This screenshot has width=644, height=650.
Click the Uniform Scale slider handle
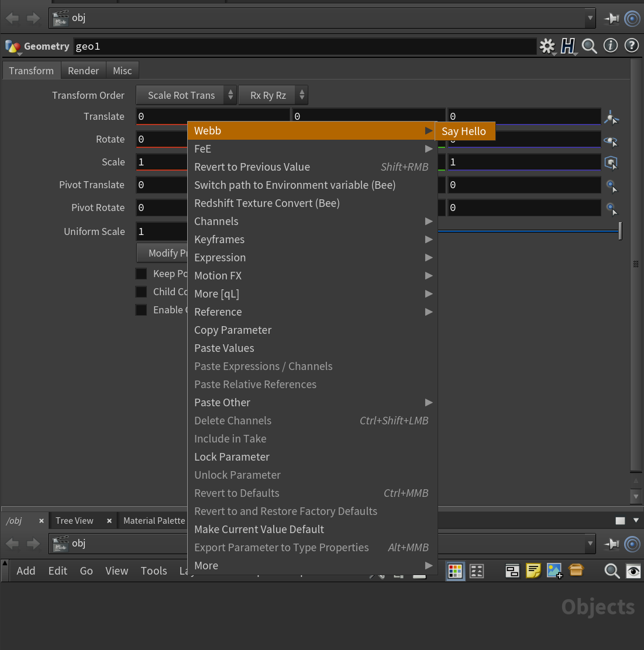(x=621, y=231)
